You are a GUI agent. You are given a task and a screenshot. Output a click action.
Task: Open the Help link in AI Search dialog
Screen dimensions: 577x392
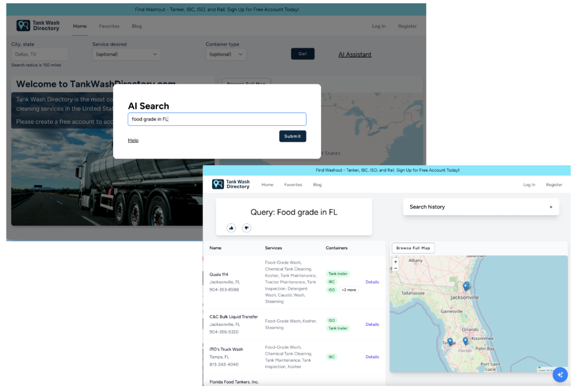(133, 141)
